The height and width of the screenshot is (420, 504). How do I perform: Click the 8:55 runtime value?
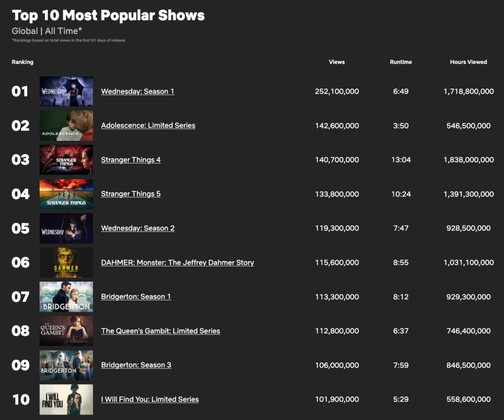pyautogui.click(x=401, y=263)
